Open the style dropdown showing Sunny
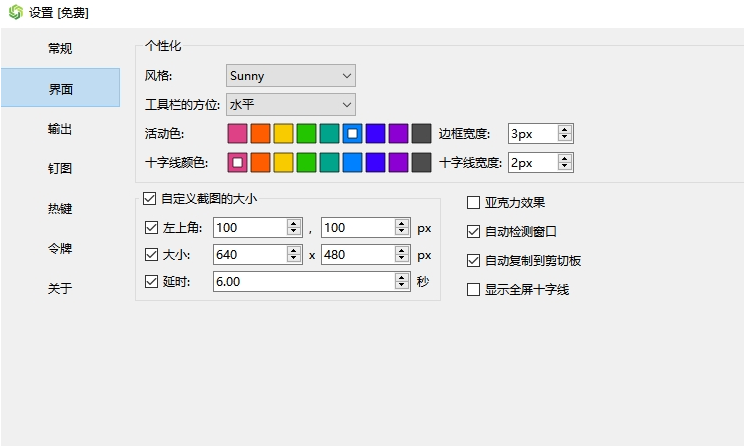 [291, 75]
